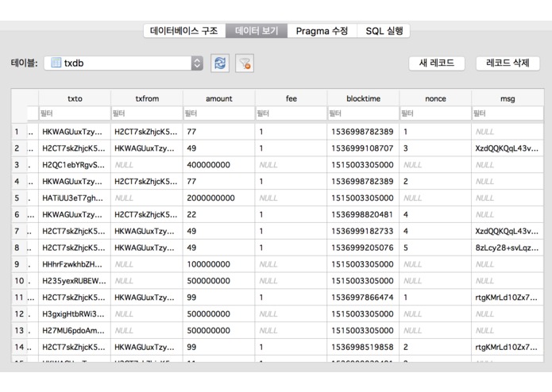The image size is (552, 392).
Task: Select row number 1 header
Action: (19, 132)
